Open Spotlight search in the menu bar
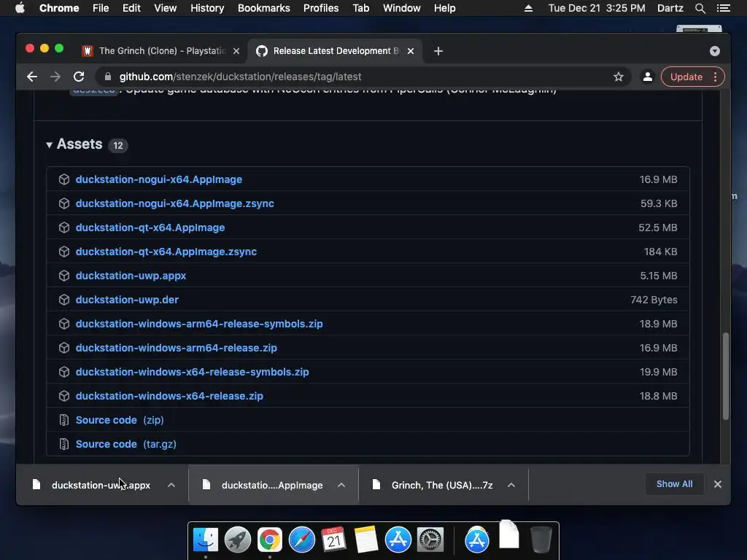 pyautogui.click(x=700, y=8)
